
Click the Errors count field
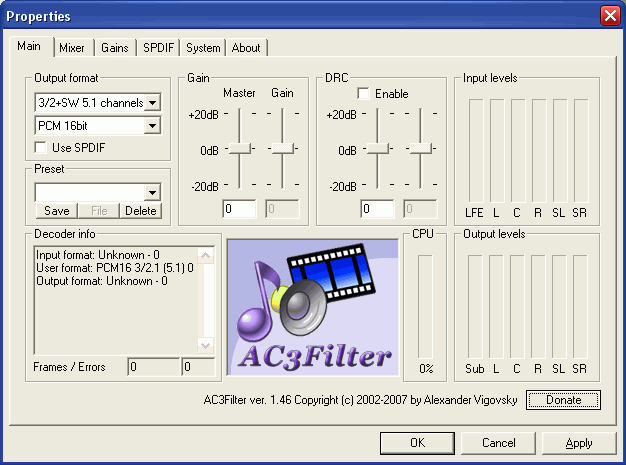(198, 367)
